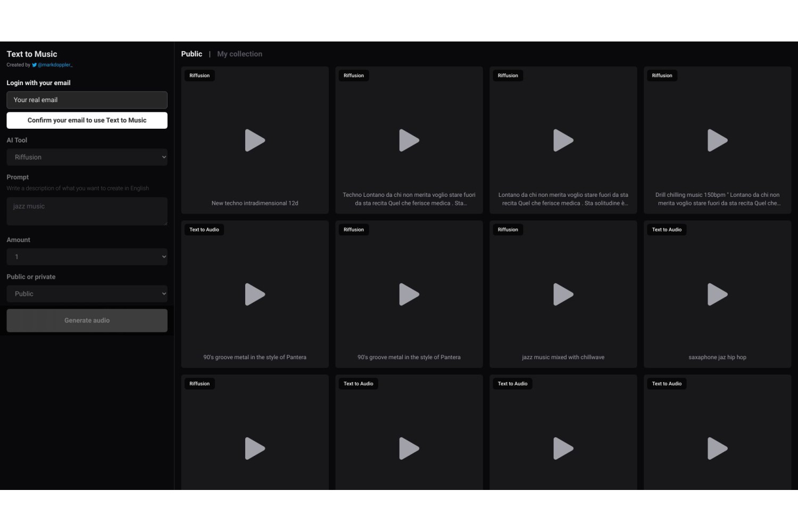Open the Amount dropdown

coord(87,257)
